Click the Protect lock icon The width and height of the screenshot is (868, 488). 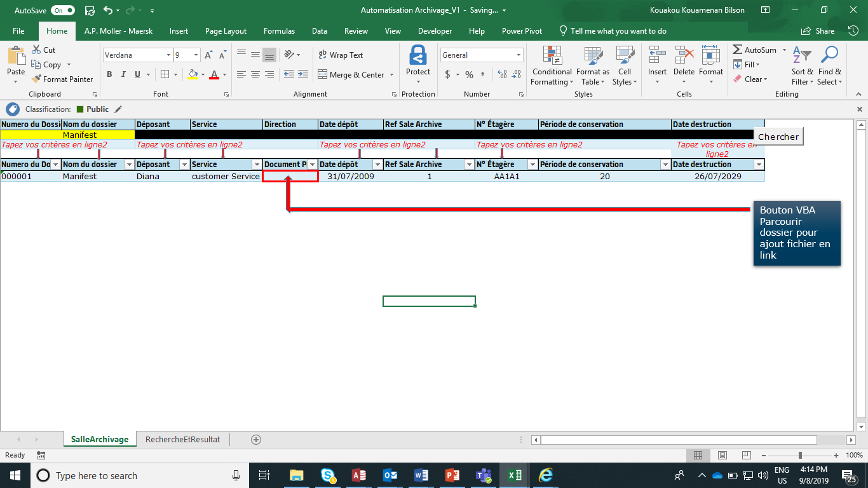click(x=417, y=56)
